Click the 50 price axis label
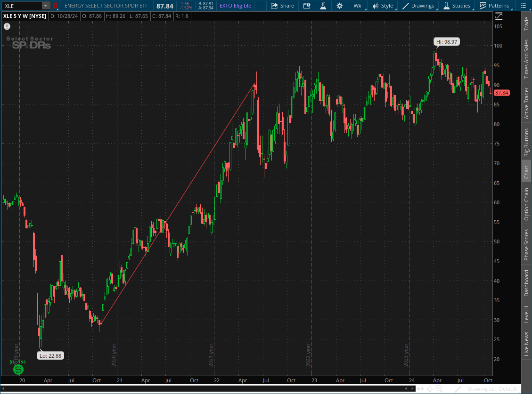 (497, 241)
